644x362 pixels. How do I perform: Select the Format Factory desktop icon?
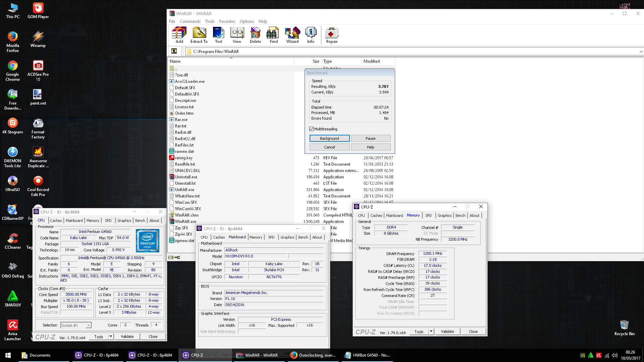(x=38, y=128)
